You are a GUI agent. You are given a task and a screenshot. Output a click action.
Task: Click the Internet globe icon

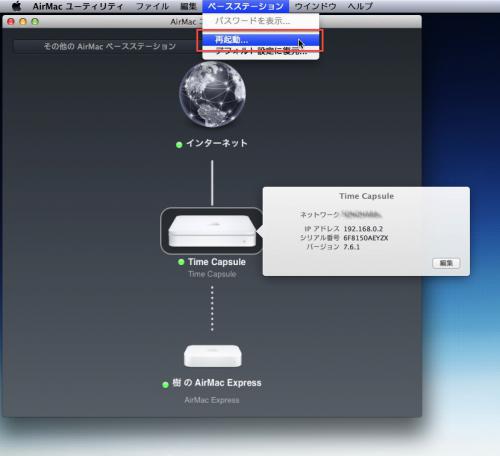click(212, 94)
